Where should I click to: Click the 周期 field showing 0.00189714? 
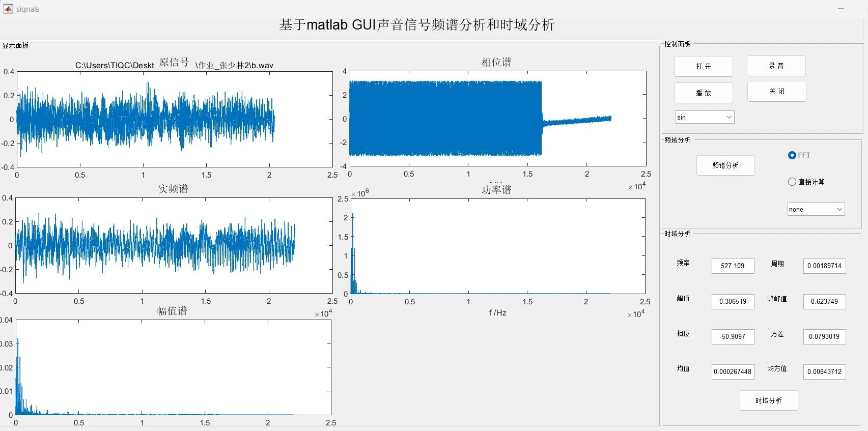(825, 266)
